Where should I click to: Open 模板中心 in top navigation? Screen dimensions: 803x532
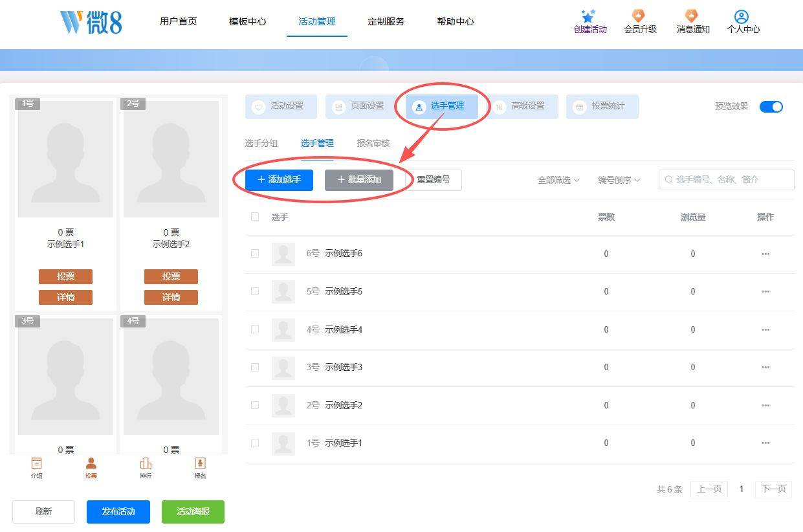tap(247, 21)
